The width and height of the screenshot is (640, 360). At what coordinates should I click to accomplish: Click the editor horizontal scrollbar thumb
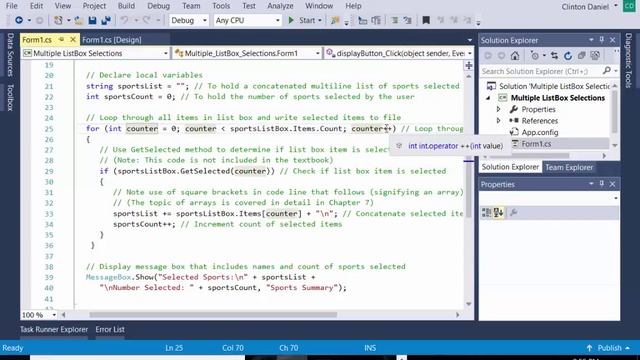coord(213,315)
